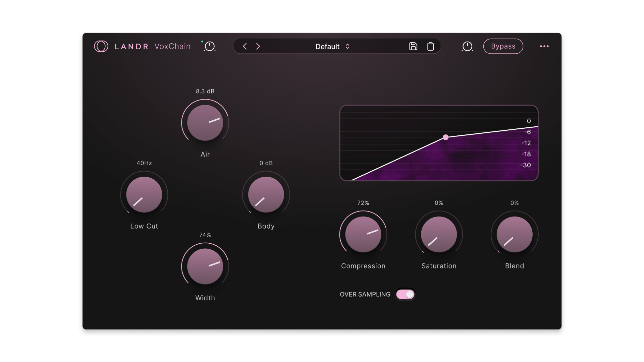Click the Compression knob
Image resolution: width=644 pixels, height=362 pixels.
click(363, 234)
